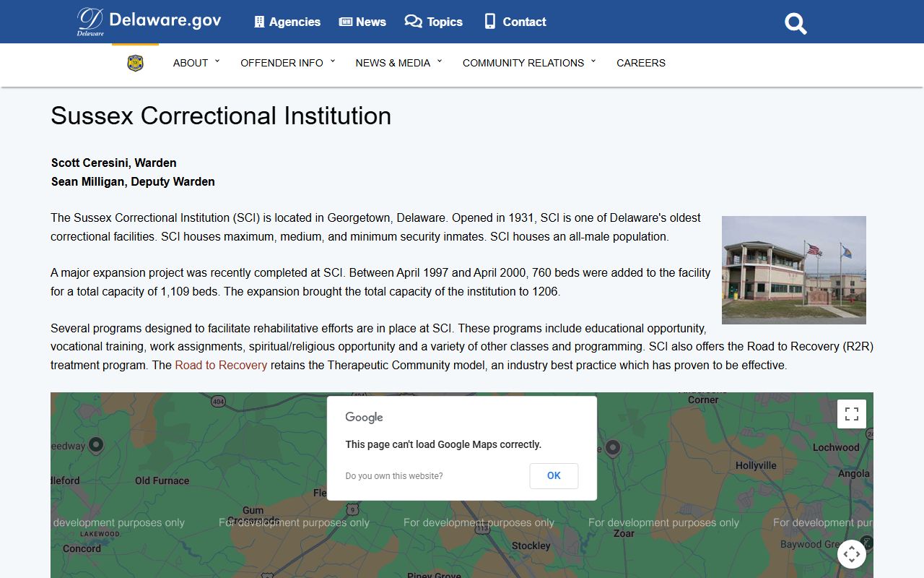924x578 pixels.
Task: Click the Route 404 shield on map
Action: coord(218,400)
